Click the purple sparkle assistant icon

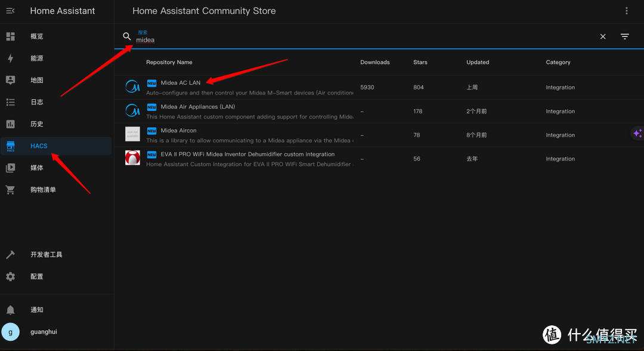click(x=637, y=133)
